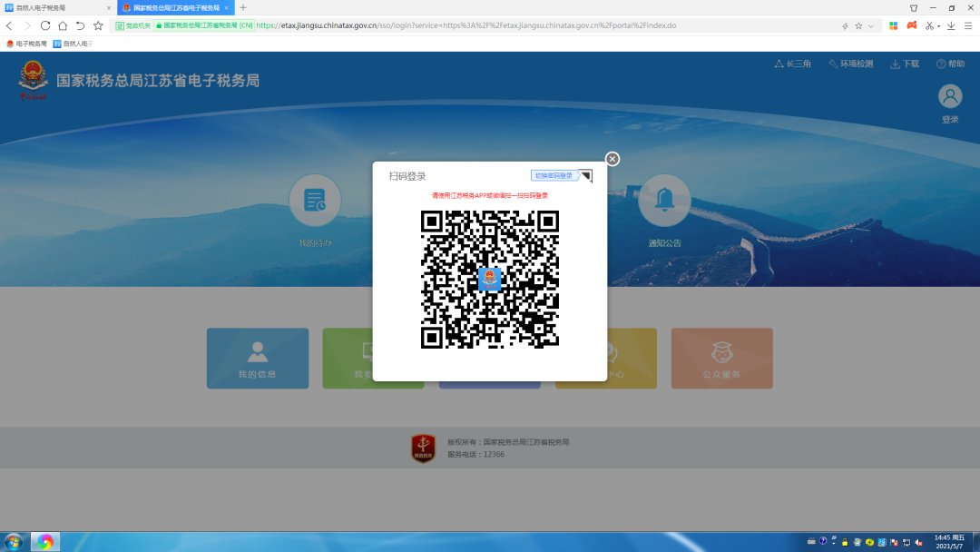Viewport: 980px width, 552px height.
Task: Open the 公众服务 tile
Action: click(721, 359)
